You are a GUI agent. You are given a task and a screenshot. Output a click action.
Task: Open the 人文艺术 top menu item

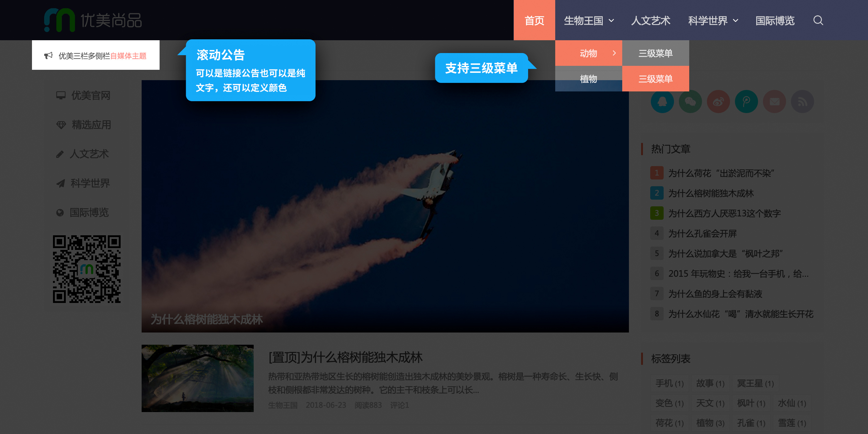tap(651, 20)
